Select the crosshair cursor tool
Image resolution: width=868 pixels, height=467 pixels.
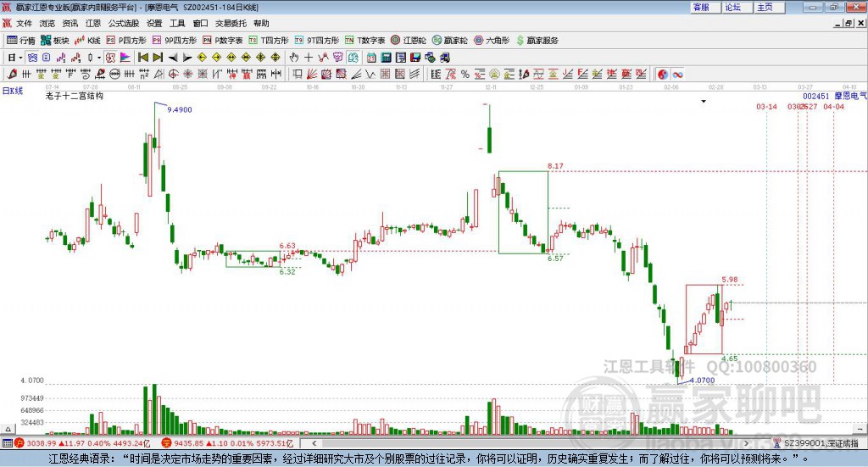coord(309,58)
